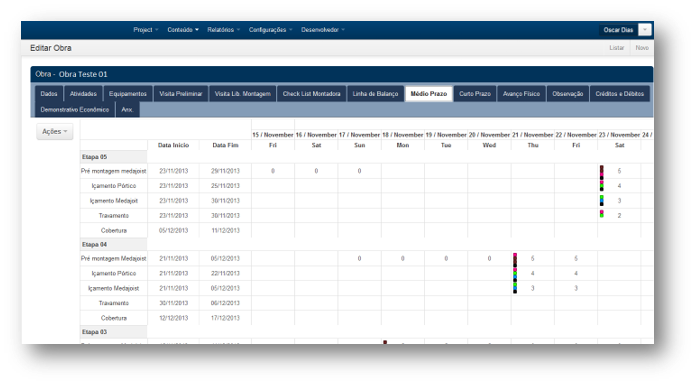Open the Créditos e Débitos tab

click(620, 93)
